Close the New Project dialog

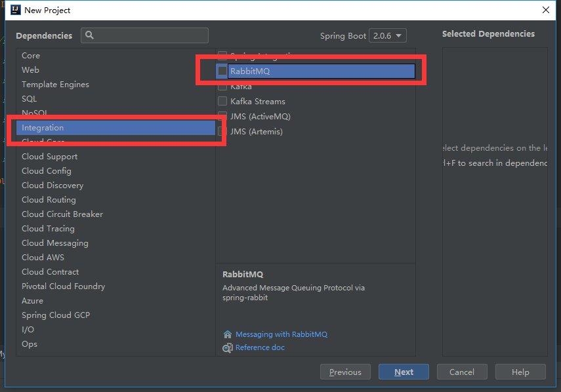click(x=546, y=10)
